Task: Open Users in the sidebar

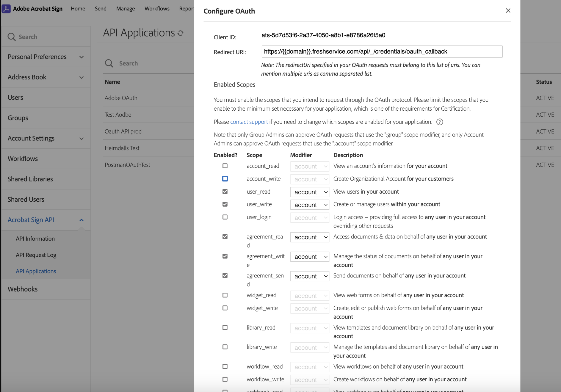Action: coord(46,98)
